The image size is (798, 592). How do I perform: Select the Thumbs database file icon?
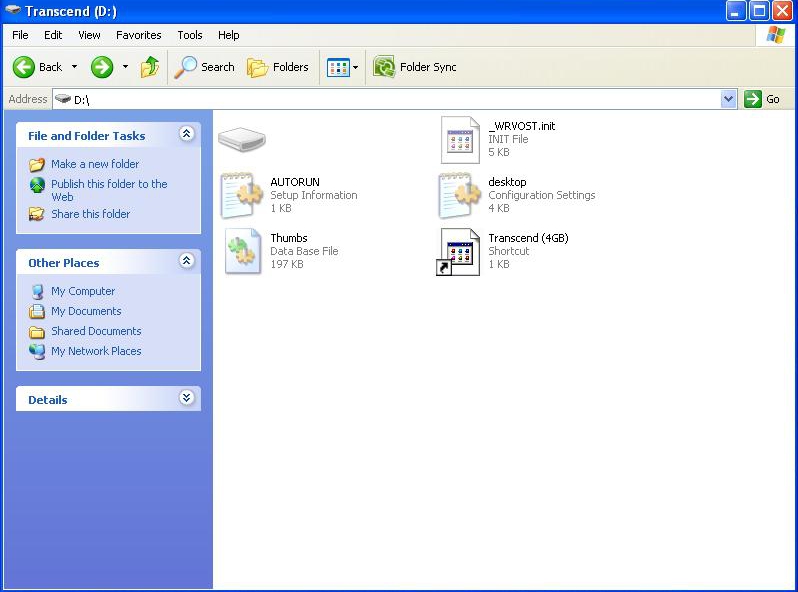coord(241,251)
